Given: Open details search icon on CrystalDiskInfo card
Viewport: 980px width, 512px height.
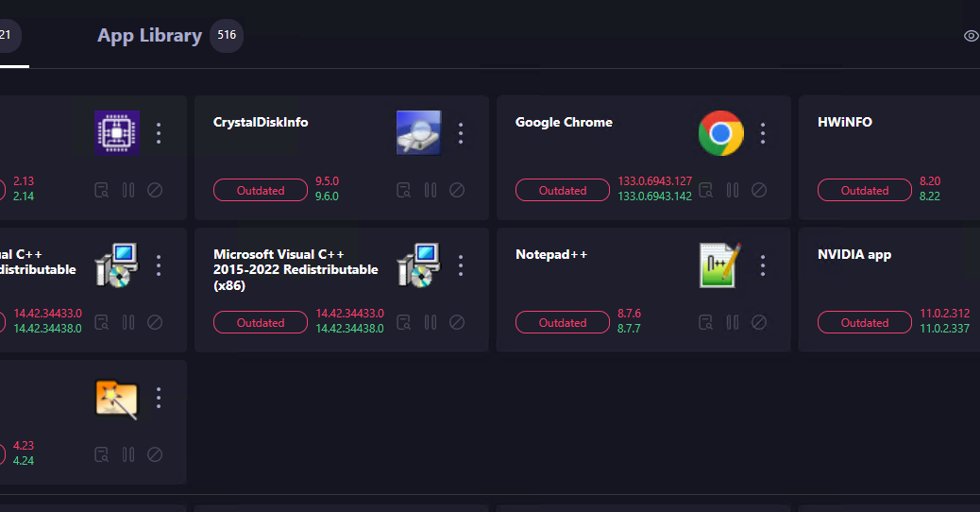Looking at the screenshot, I should [404, 190].
